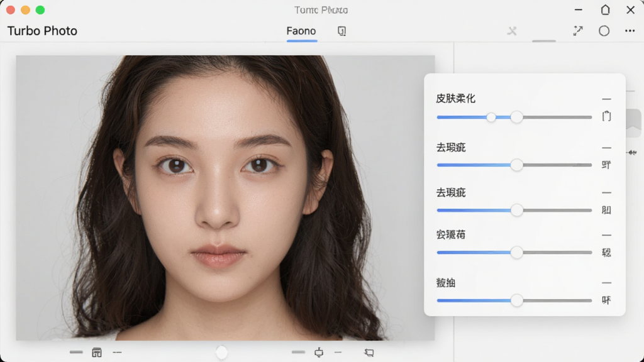Click the monitor icon below the photo
644x362 pixels.
tap(319, 352)
